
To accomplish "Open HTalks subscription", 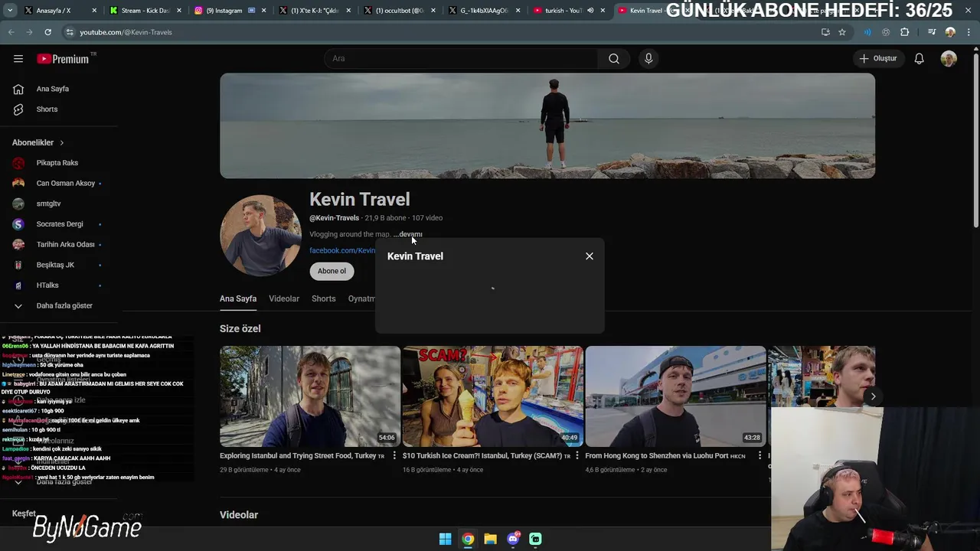I will 47,285.
